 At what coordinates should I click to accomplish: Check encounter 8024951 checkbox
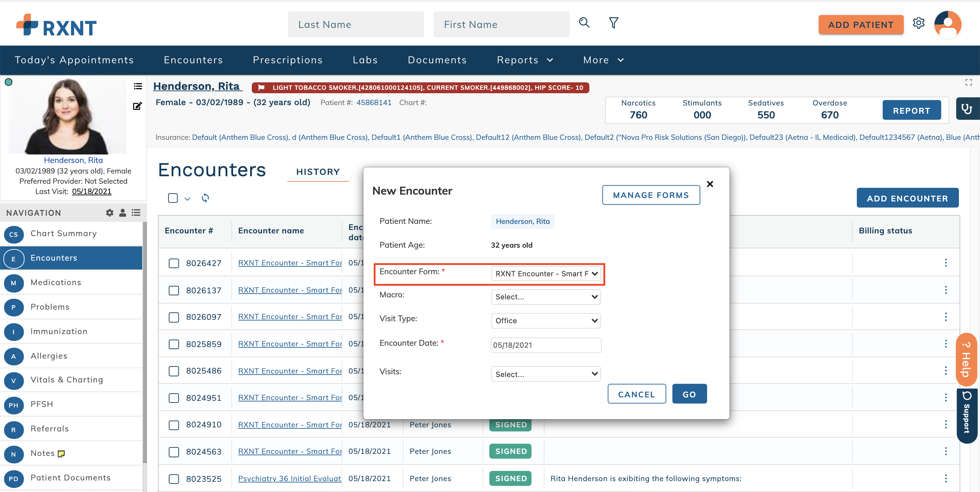(x=174, y=398)
